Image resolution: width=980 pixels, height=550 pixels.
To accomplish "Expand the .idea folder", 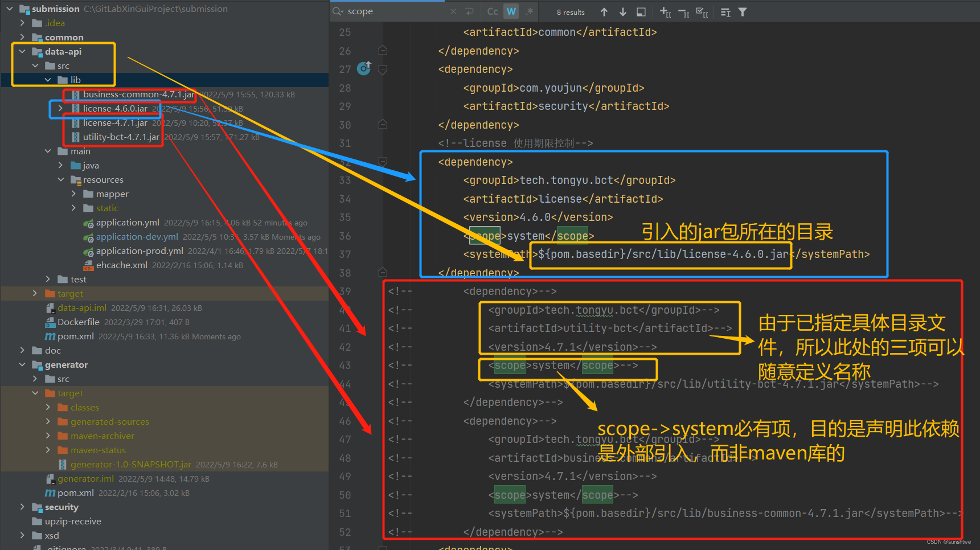I will (x=22, y=23).
